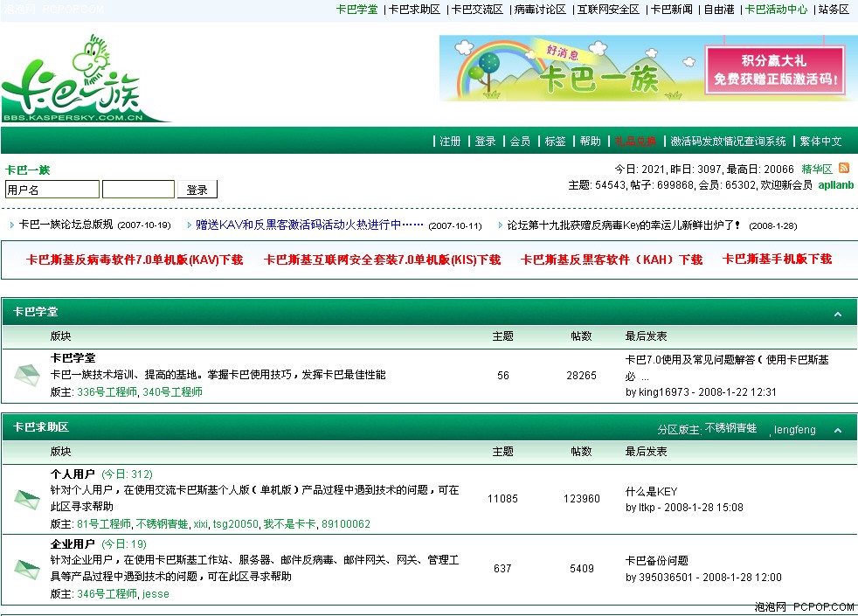Collapse the 卡巴求助区 section
858x616 pixels.
coord(837,430)
